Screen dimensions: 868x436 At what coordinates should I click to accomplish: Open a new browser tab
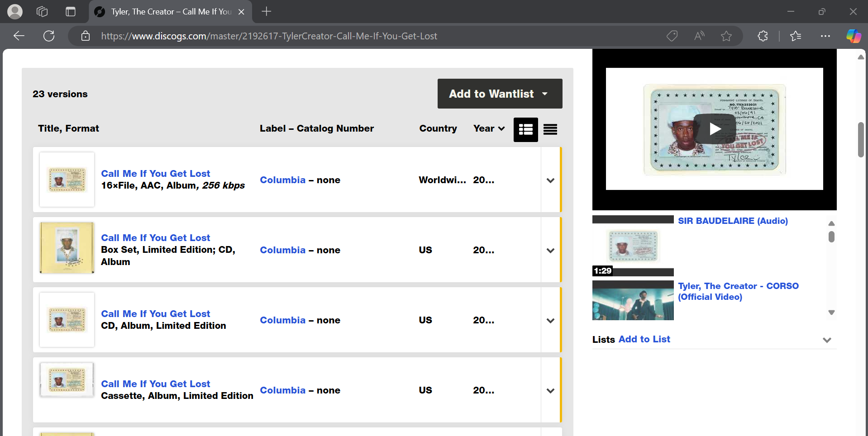pos(267,12)
